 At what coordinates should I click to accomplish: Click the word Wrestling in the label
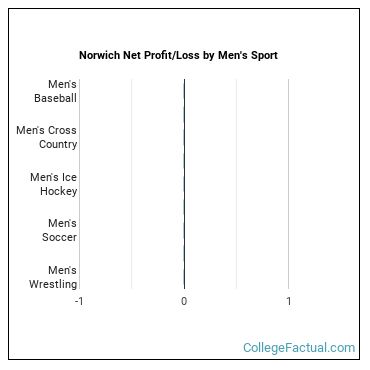(53, 284)
